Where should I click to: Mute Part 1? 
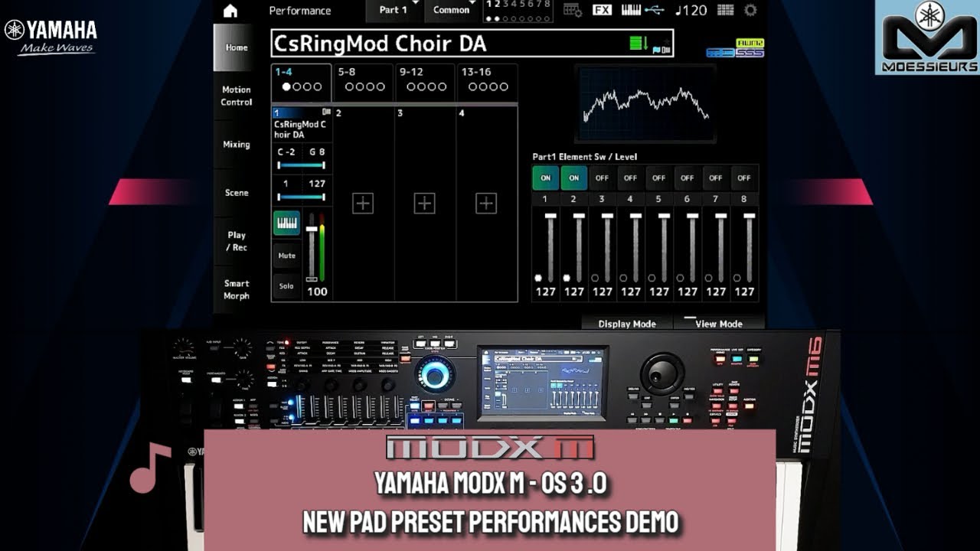pos(287,256)
